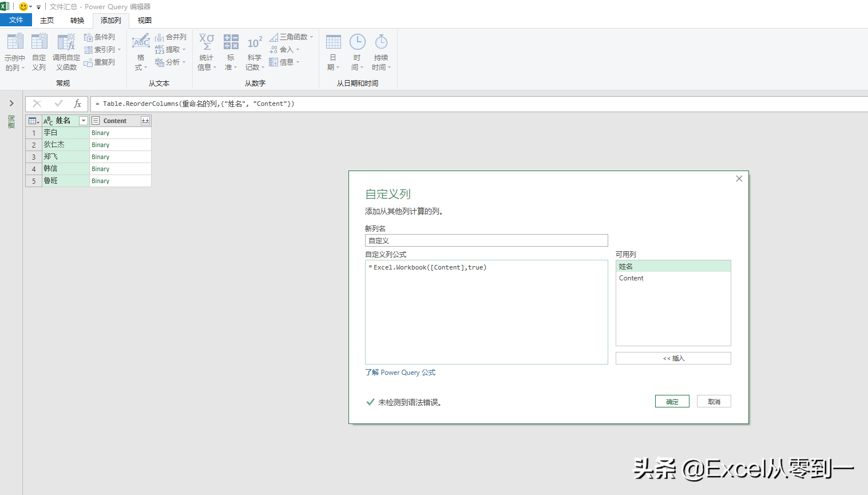Screen dimensions: 868x495
Task: Confirm the formula with checkmark icon
Action: click(x=58, y=104)
